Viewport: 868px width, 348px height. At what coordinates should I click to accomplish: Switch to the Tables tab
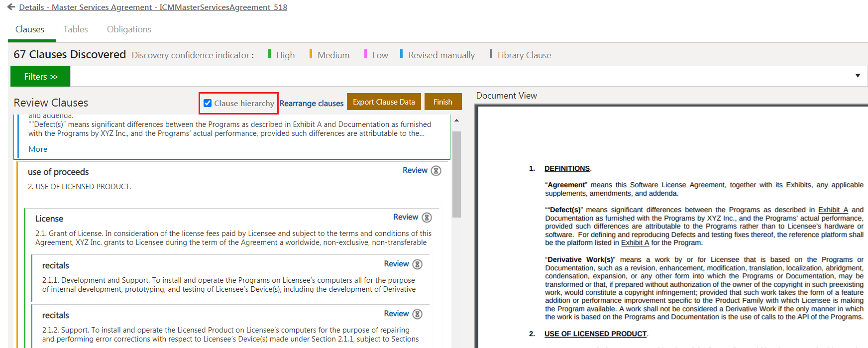[x=76, y=29]
